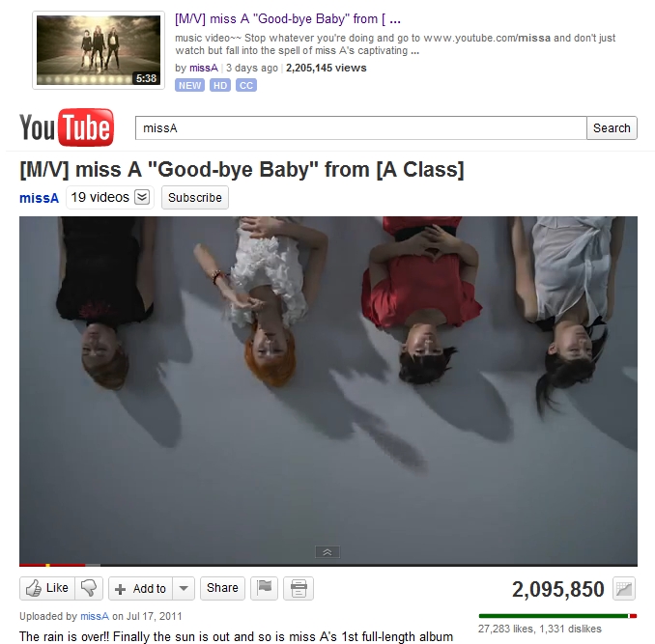Screen dimensions: 655x644
Task: Click the Share button
Action: (x=222, y=588)
